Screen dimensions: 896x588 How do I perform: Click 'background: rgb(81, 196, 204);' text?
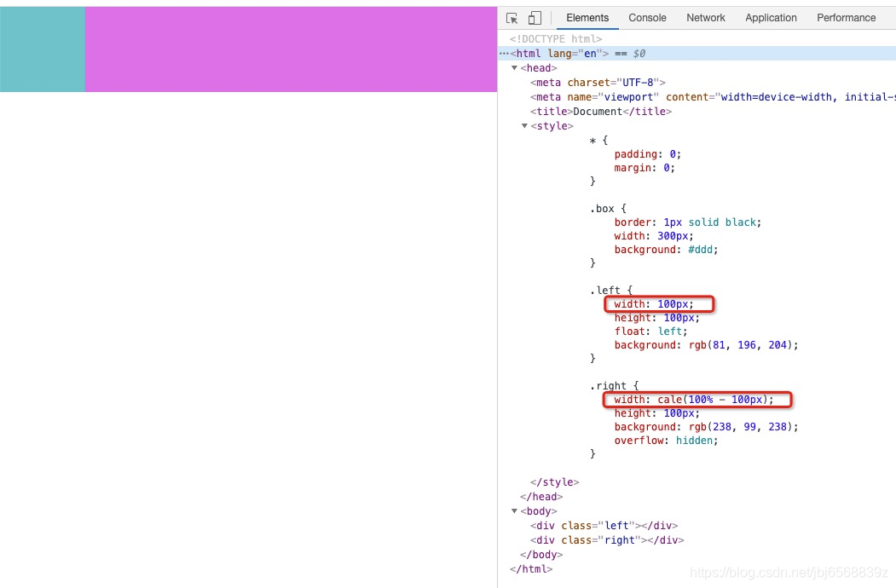(x=706, y=345)
